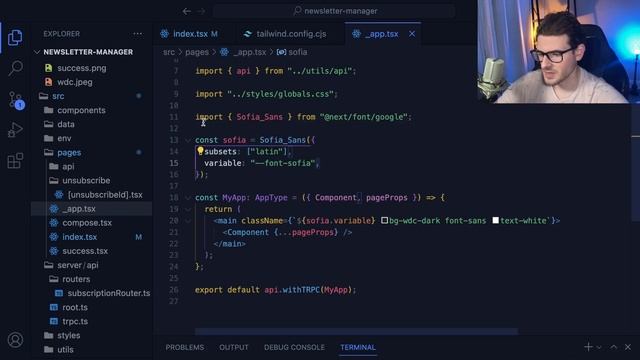Screen dimensions: 640x360
Task: Go forward with the navigation arrow
Action: pyautogui.click(x=202, y=11)
